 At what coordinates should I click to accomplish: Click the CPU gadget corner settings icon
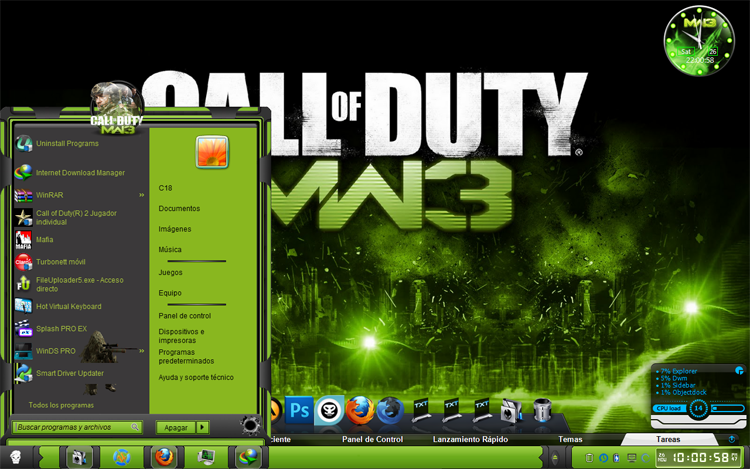coord(739,370)
